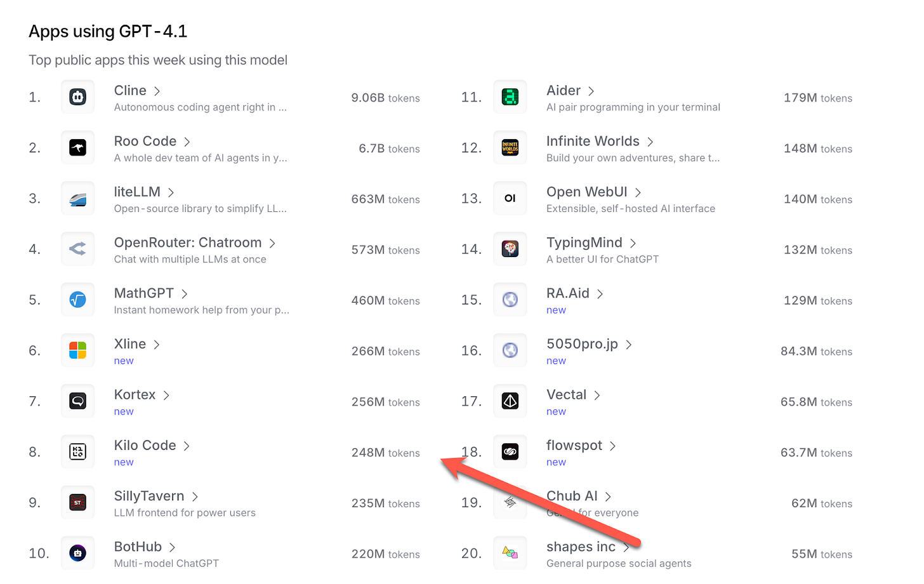Click the liteLLM app icon
The image size is (924, 584).
pyautogui.click(x=77, y=199)
